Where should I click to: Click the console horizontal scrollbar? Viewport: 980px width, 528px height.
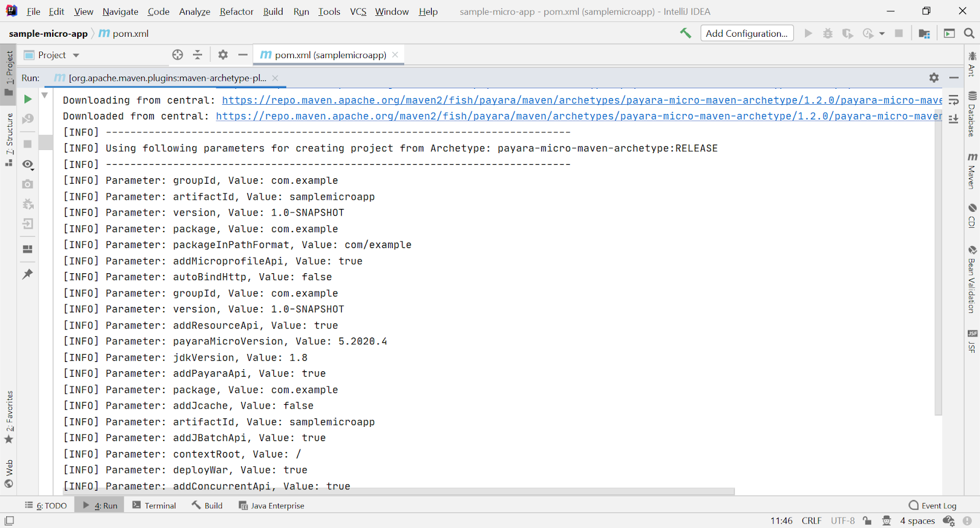pyautogui.click(x=399, y=491)
